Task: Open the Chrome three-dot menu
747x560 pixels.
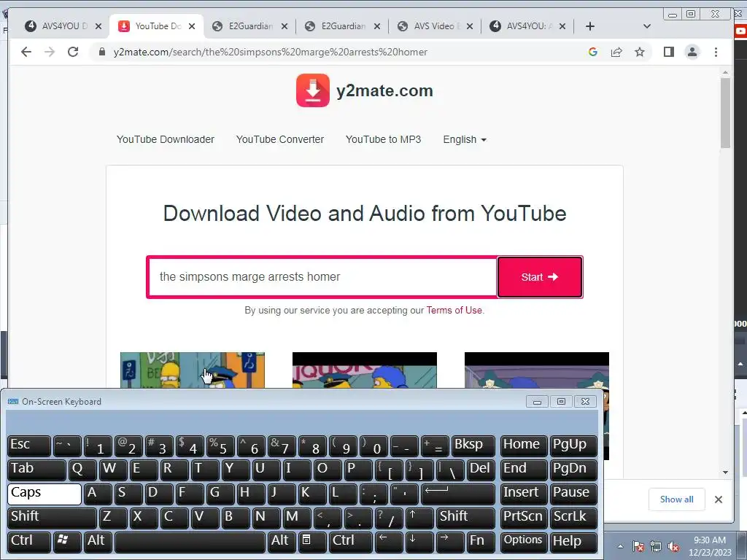Action: [716, 52]
